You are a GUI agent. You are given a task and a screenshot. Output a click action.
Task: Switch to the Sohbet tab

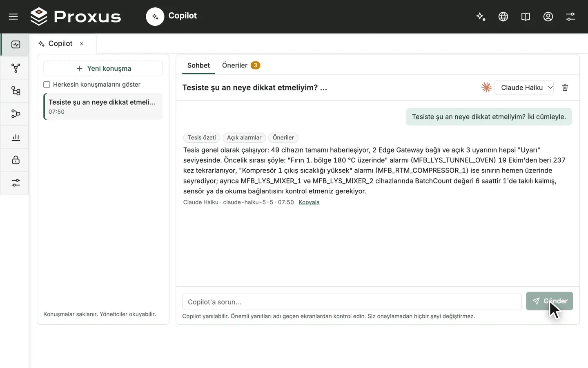pos(198,65)
